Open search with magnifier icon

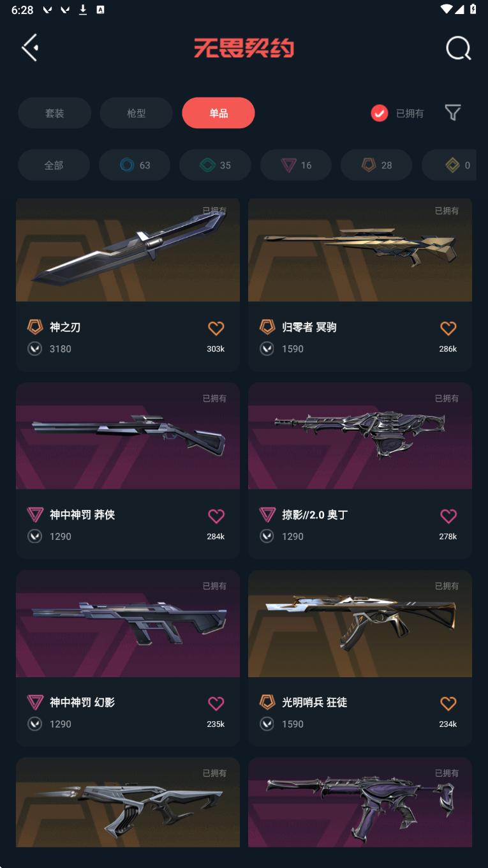(x=458, y=48)
